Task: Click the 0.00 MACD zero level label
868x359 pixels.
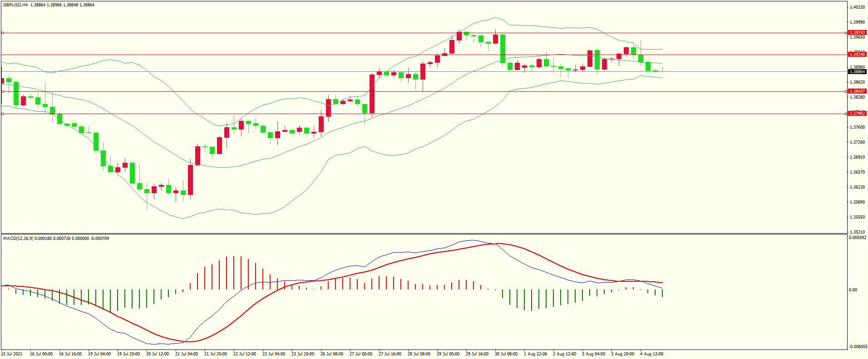Action: point(853,290)
